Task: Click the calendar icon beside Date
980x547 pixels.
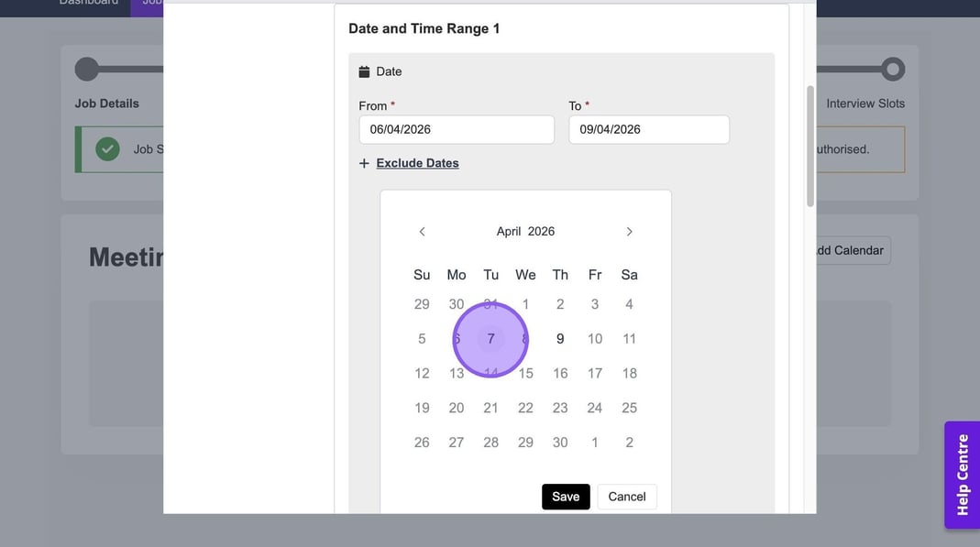Action: tap(364, 71)
